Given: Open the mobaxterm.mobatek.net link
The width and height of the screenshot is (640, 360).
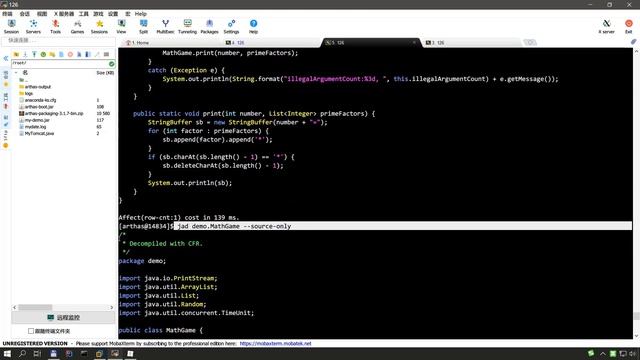Looking at the screenshot, I should (x=276, y=344).
